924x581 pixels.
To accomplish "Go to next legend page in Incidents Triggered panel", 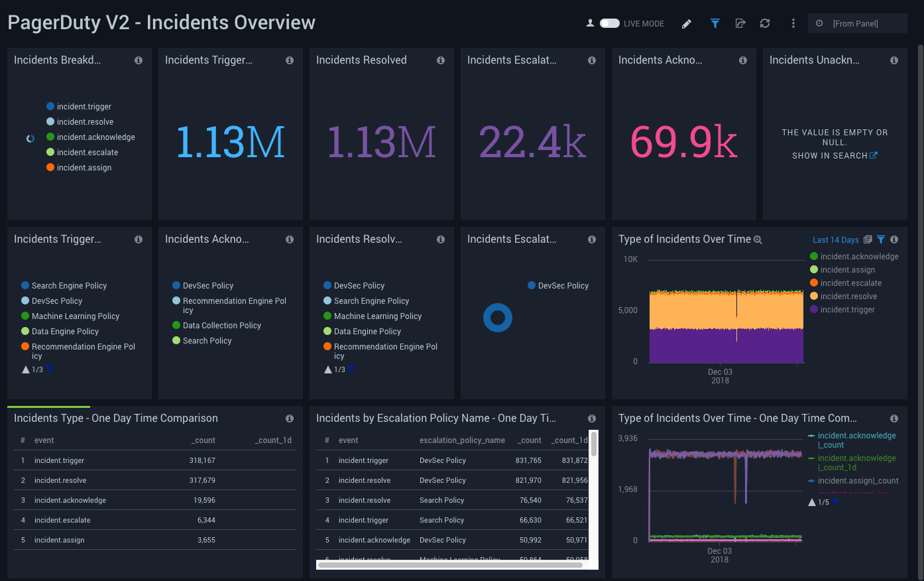I will 49,369.
